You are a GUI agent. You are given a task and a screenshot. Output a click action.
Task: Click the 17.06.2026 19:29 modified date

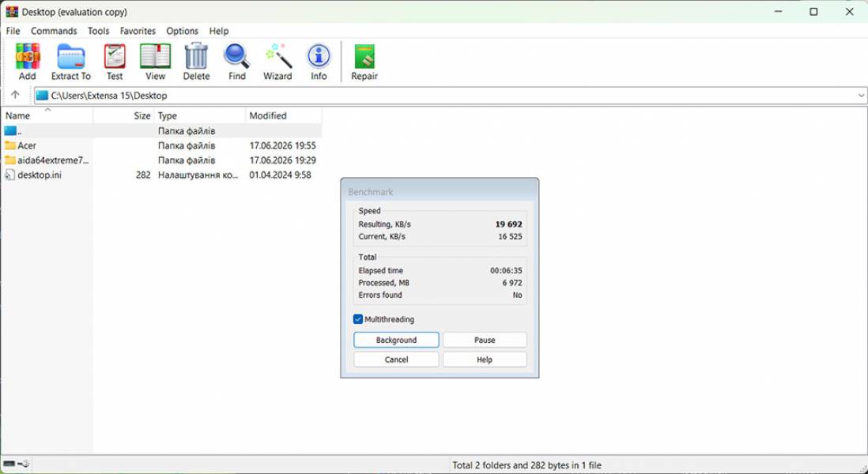[x=282, y=160]
